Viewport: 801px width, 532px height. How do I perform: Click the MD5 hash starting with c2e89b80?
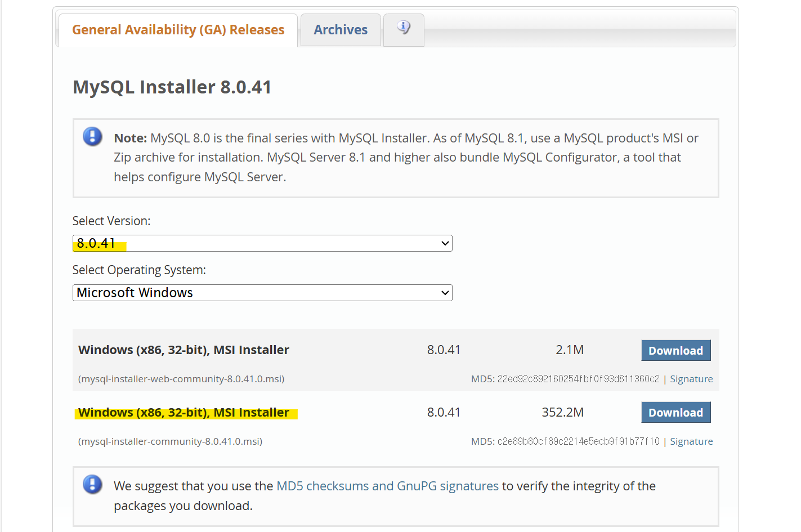(578, 441)
